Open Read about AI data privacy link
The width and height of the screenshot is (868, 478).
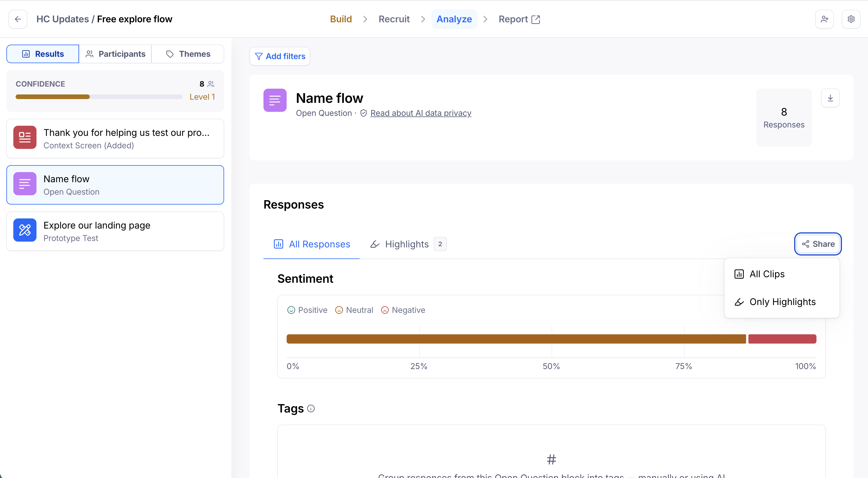420,113
